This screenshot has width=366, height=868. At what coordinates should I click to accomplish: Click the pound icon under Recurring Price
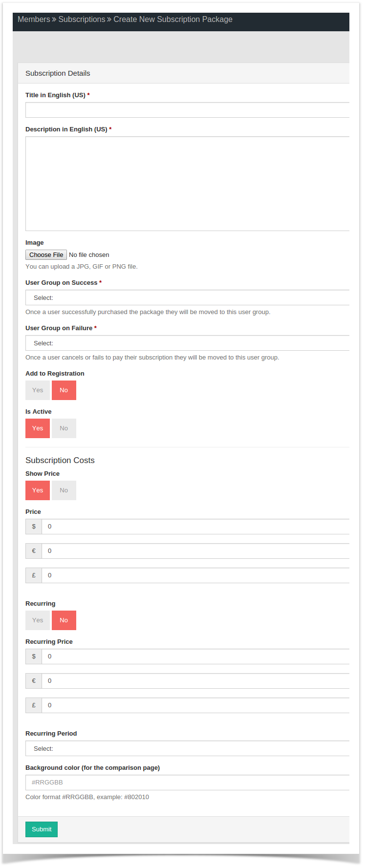34,705
